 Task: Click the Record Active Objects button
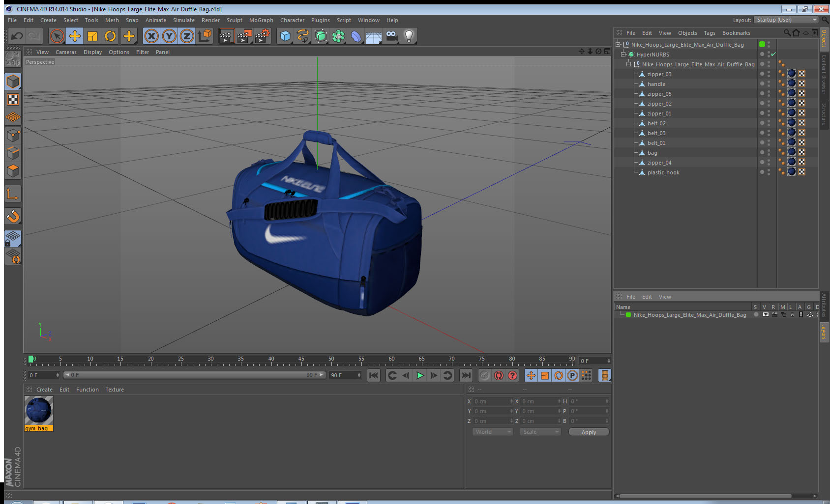click(485, 375)
